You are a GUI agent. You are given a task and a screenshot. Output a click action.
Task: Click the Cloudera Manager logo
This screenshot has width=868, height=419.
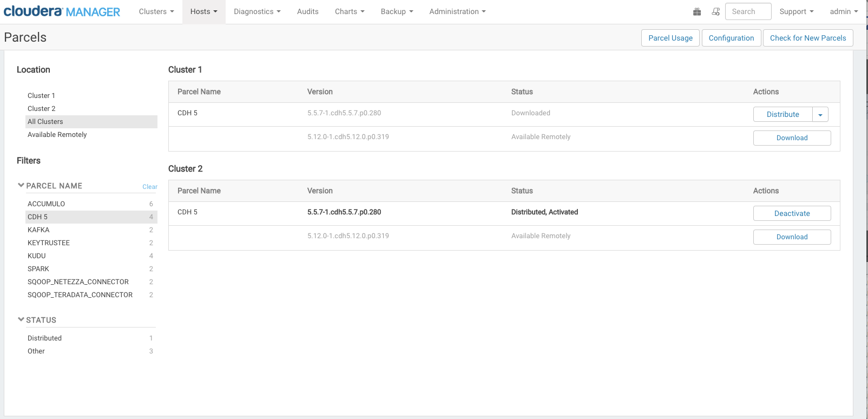click(x=62, y=11)
